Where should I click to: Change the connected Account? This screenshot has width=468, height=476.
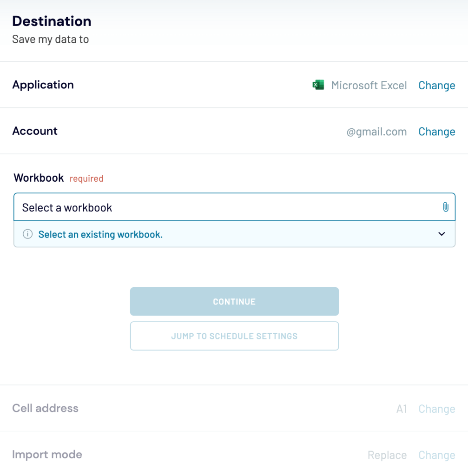[436, 132]
